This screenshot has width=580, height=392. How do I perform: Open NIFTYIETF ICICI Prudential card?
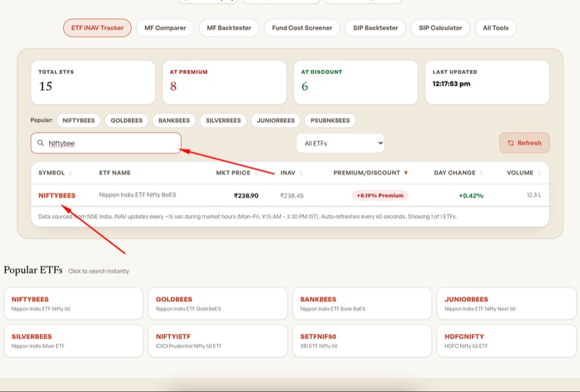(x=218, y=341)
